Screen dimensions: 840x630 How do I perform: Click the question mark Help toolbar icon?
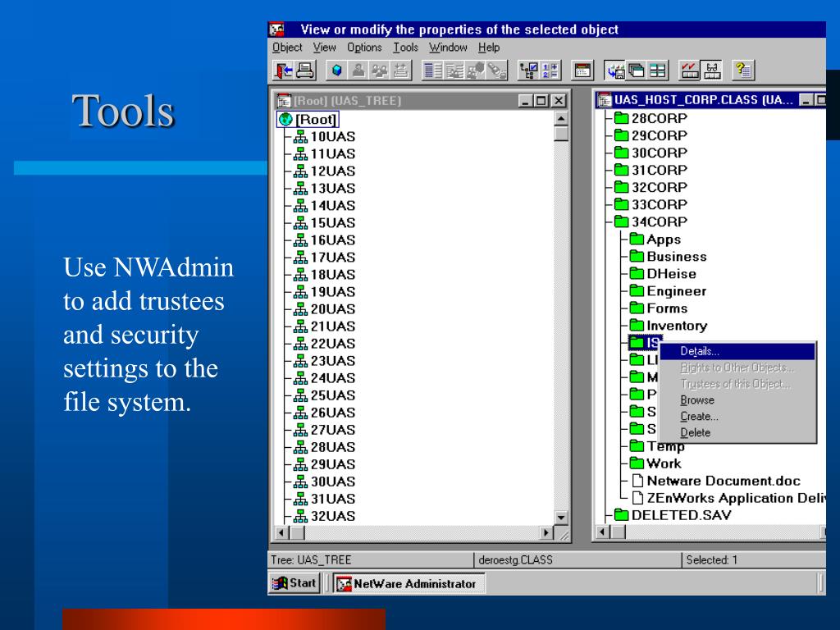click(743, 71)
